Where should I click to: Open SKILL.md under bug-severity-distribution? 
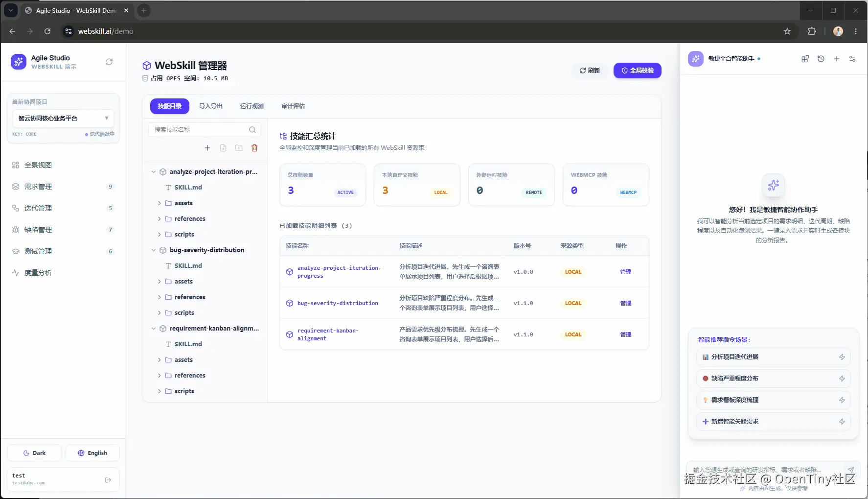[x=188, y=266]
